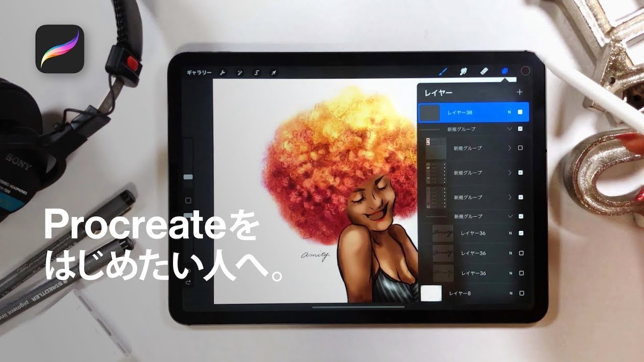Open blend mode N of レイヤー8

click(511, 293)
